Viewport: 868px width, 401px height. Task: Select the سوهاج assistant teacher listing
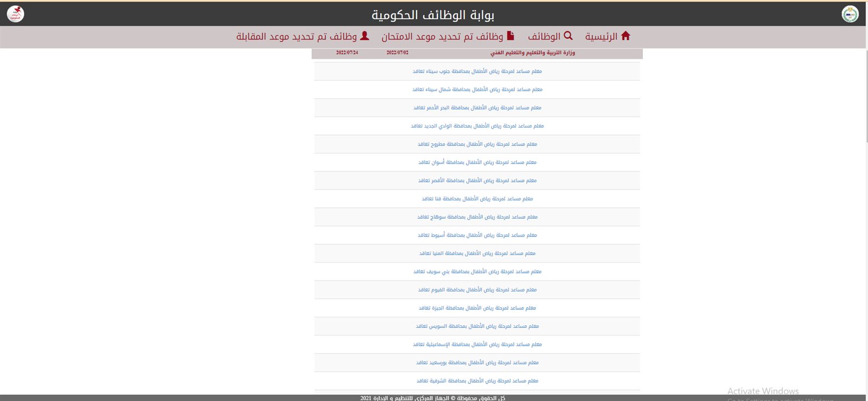pyautogui.click(x=477, y=217)
